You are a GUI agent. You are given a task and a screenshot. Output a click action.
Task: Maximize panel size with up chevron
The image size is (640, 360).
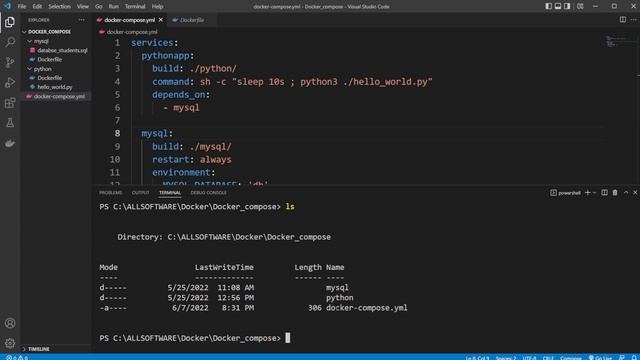[626, 193]
